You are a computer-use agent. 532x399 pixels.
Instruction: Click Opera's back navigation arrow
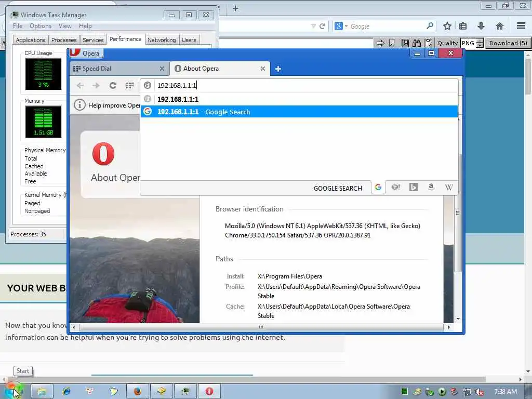(80, 86)
